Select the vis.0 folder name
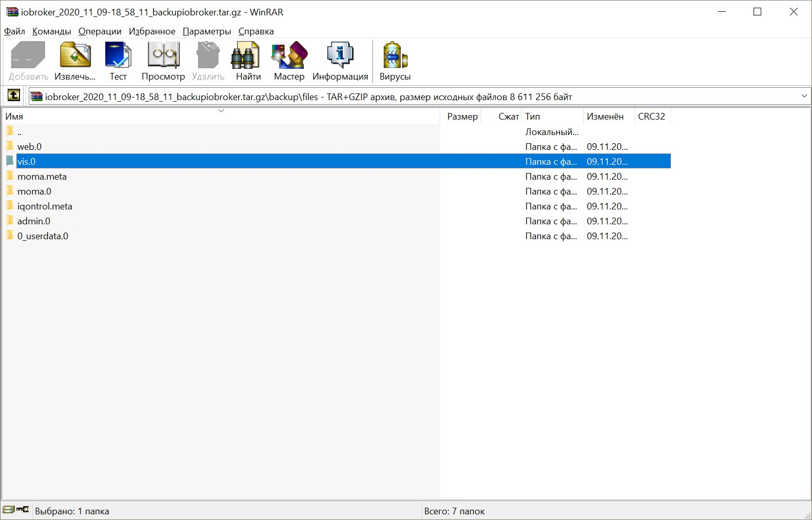This screenshot has width=812, height=520. coord(26,162)
